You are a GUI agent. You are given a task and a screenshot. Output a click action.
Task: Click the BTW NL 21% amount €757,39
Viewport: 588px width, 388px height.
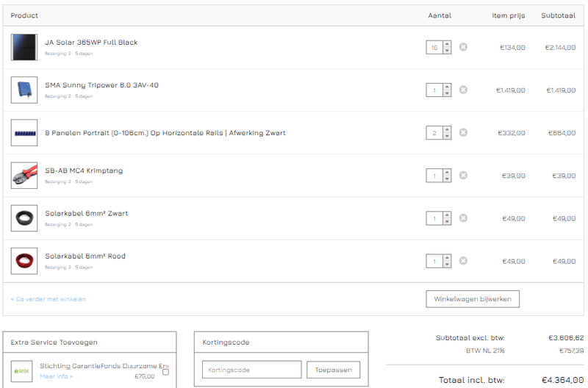[572, 351]
